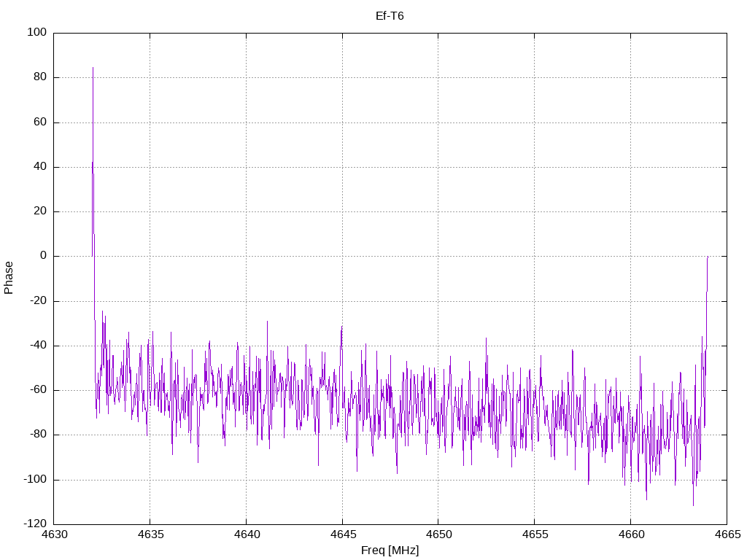Click the 100 y-axis tick label
The height and width of the screenshot is (560, 747).
click(x=37, y=32)
